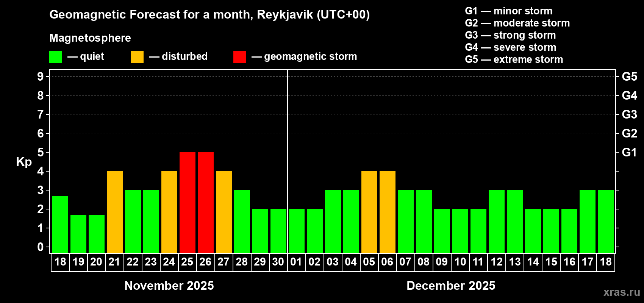Select the date label 01 for December

coord(296,262)
